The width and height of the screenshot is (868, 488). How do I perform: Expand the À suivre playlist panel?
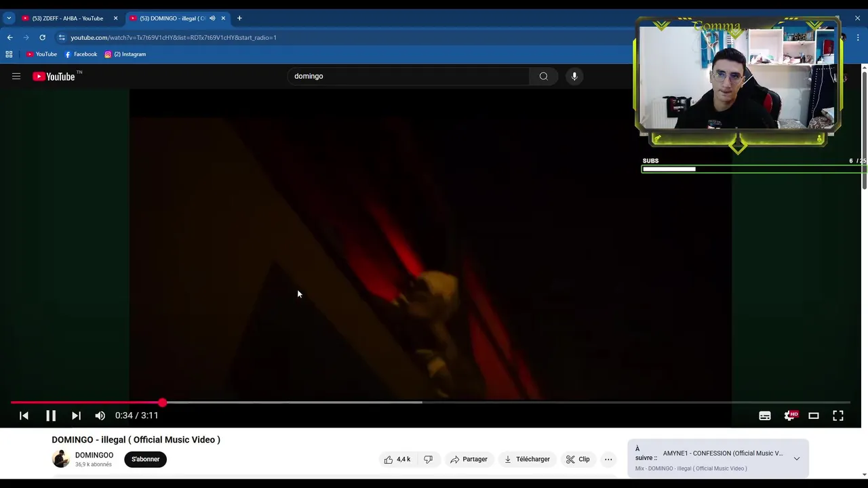click(797, 459)
